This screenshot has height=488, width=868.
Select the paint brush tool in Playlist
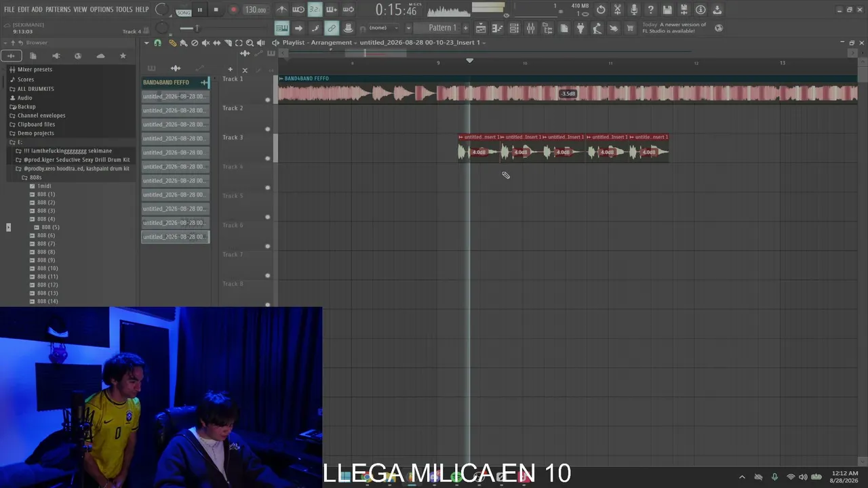coord(184,43)
